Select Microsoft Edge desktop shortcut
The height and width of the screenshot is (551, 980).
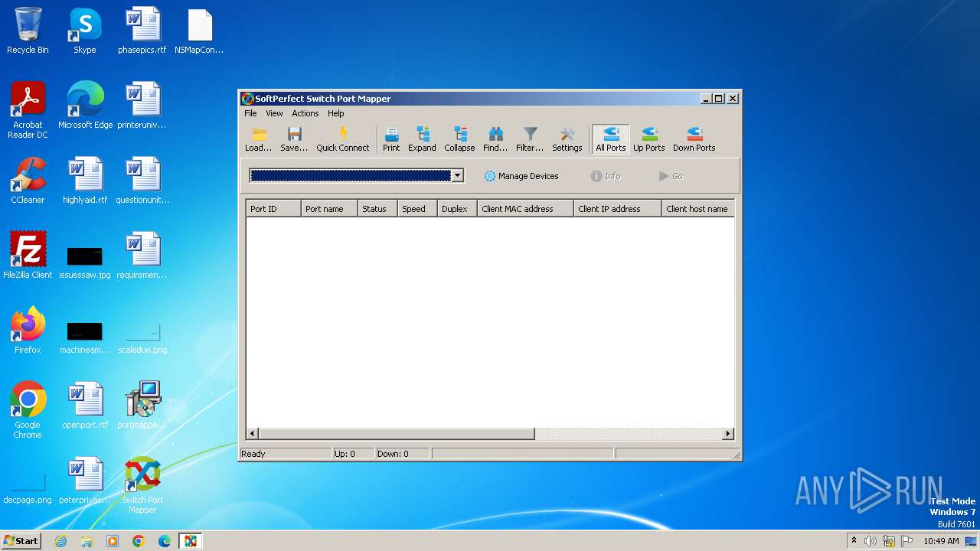pyautogui.click(x=85, y=106)
